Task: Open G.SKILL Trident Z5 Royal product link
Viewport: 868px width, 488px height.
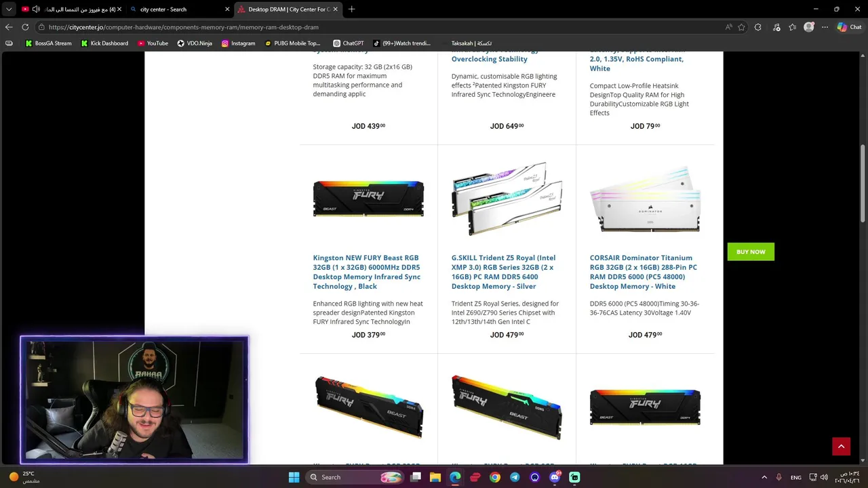Action: 504,272
